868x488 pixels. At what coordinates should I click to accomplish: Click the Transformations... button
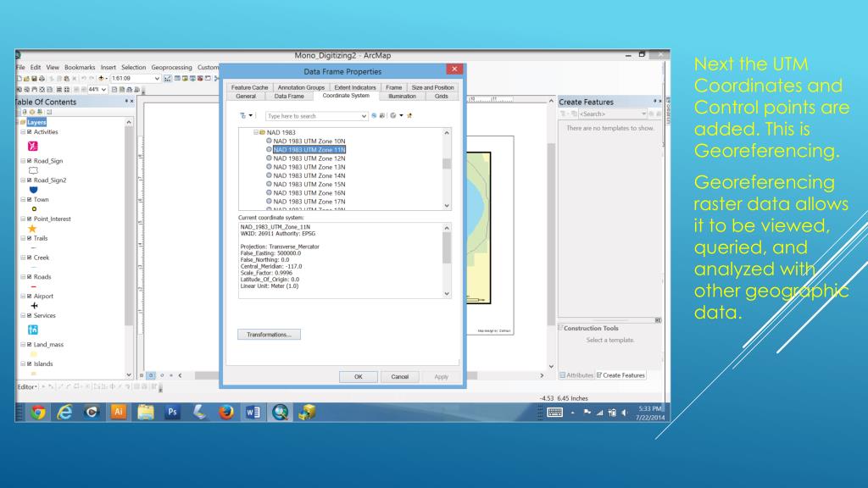click(x=269, y=335)
